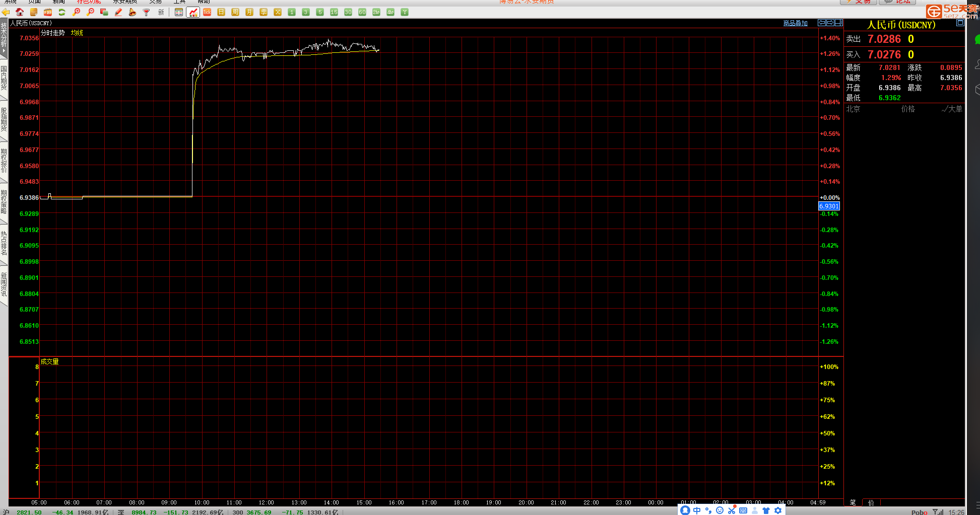The width and height of the screenshot is (980, 515).
Task: Toggle the 中 Chinese input mode
Action: (x=697, y=510)
